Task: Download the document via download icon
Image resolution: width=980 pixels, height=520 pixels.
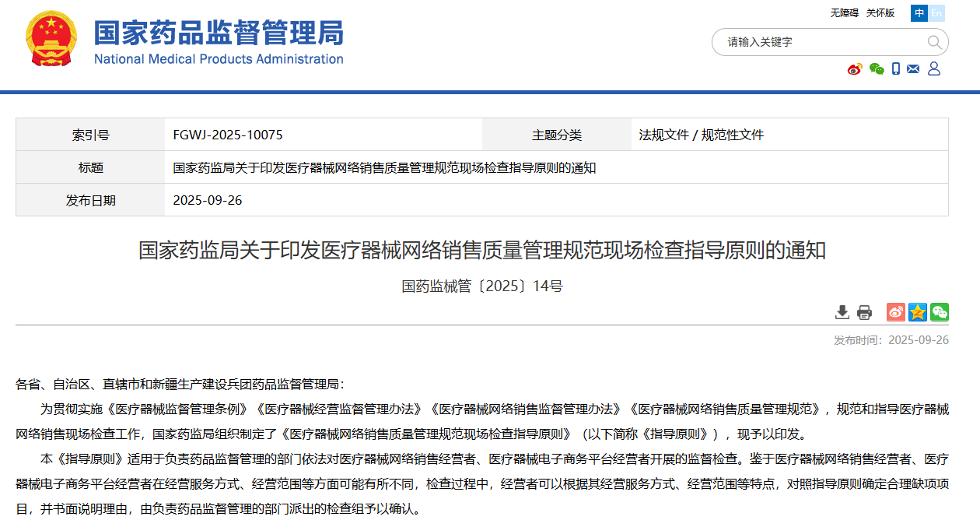Action: (842, 312)
